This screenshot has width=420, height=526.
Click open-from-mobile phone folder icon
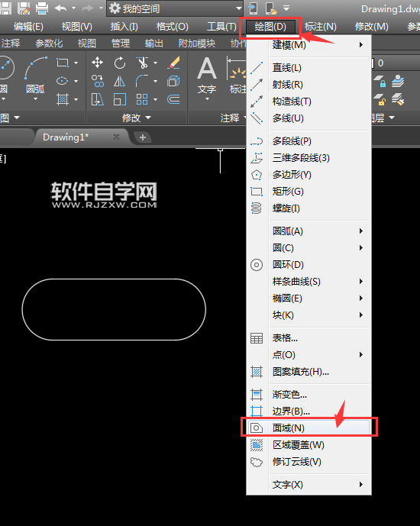(271, 8)
